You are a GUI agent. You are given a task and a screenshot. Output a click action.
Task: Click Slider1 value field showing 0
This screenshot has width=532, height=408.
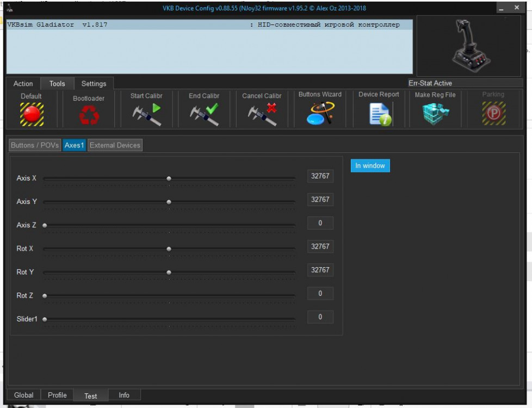pos(320,317)
